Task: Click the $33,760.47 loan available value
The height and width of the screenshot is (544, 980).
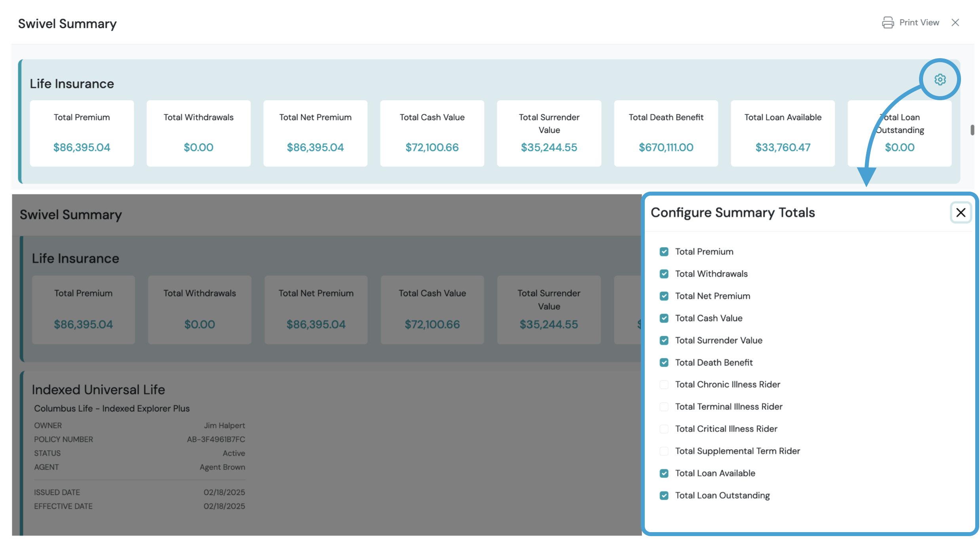Action: (x=783, y=147)
